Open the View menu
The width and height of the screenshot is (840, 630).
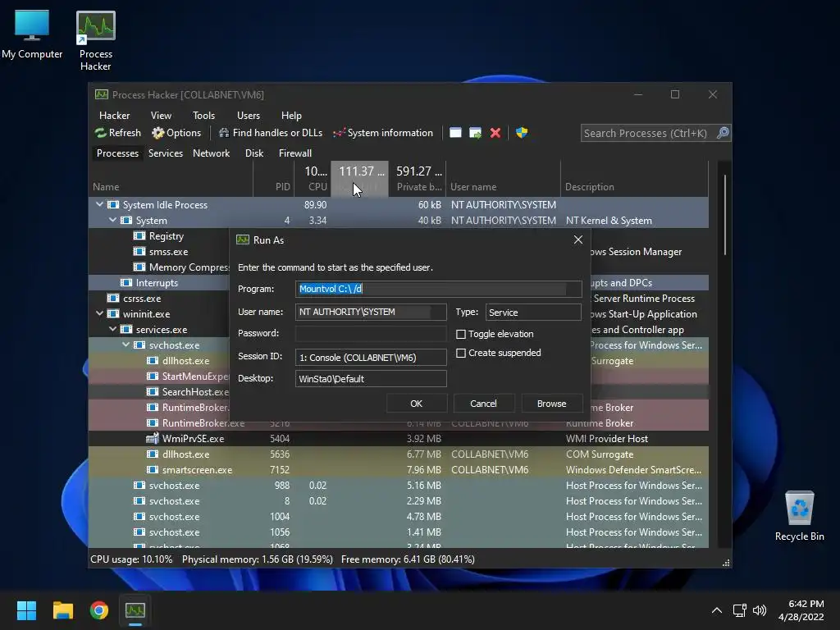[161, 116]
